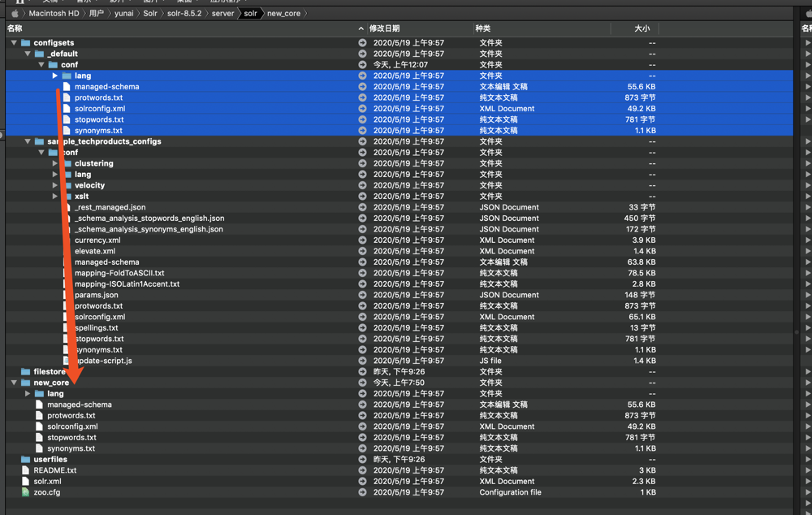Collapse the configsets folder disclosure triangle

[x=14, y=43]
